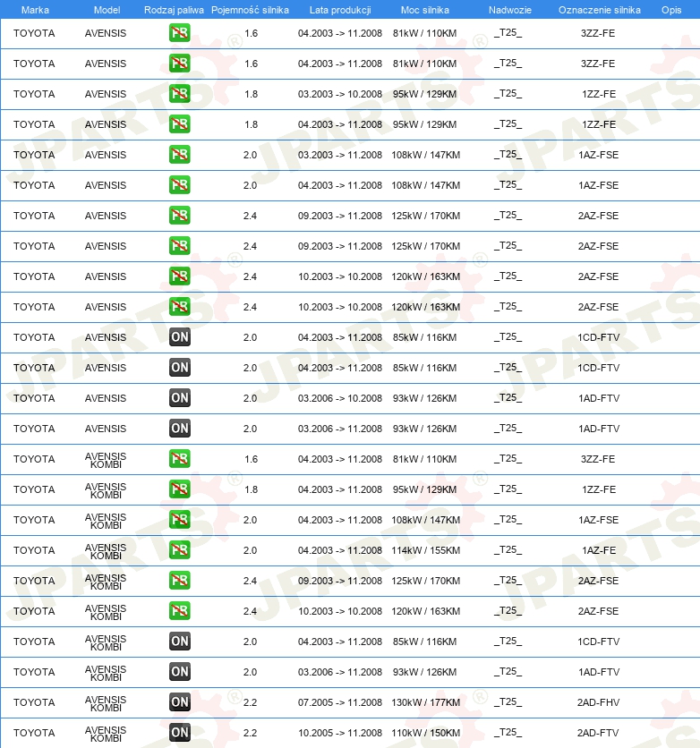
Task: Select capacity 2.2 in 2AD-FHV row
Action: click(x=250, y=702)
